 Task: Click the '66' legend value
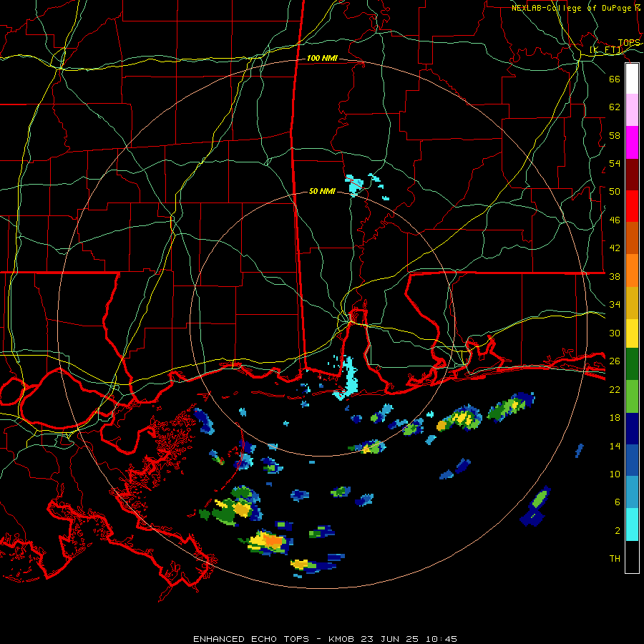pyautogui.click(x=615, y=79)
